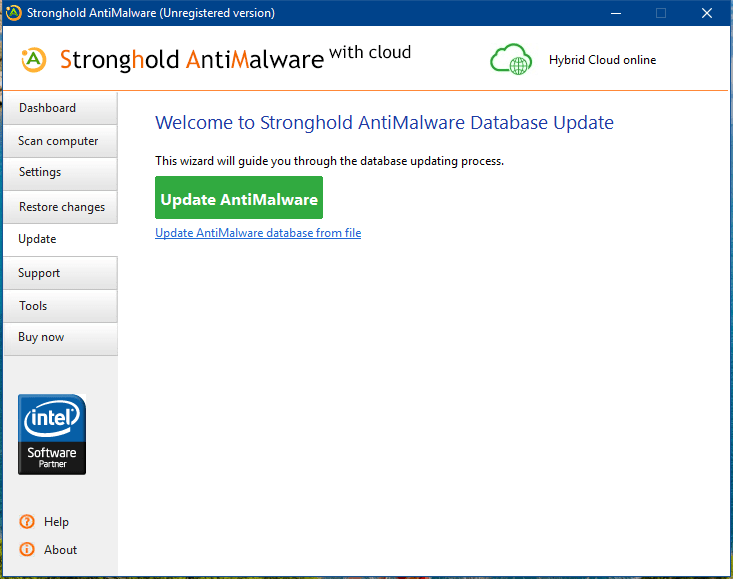
Task: Click Buy now in sidebar
Action: 60,337
